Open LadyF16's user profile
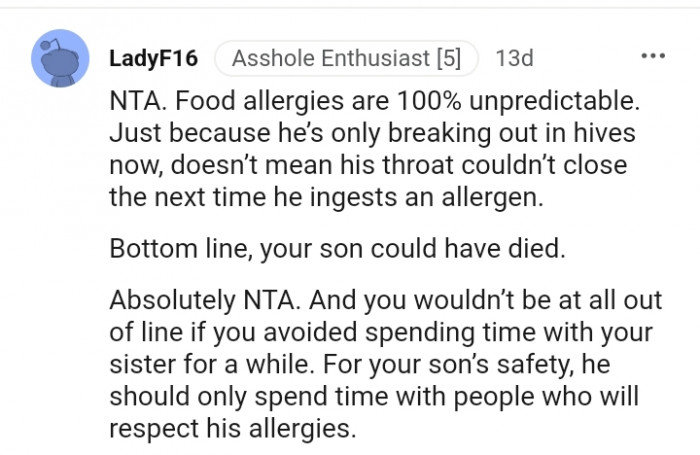This screenshot has height=455, width=700. tap(152, 58)
